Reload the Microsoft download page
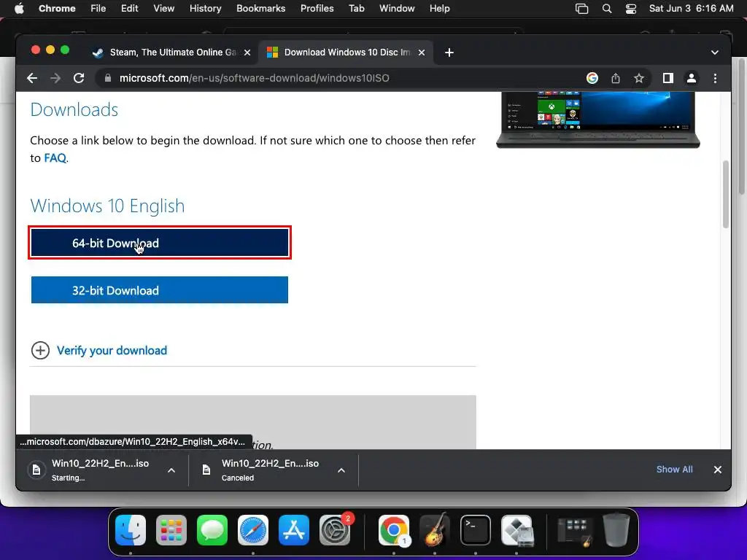This screenshot has height=560, width=747. click(79, 78)
